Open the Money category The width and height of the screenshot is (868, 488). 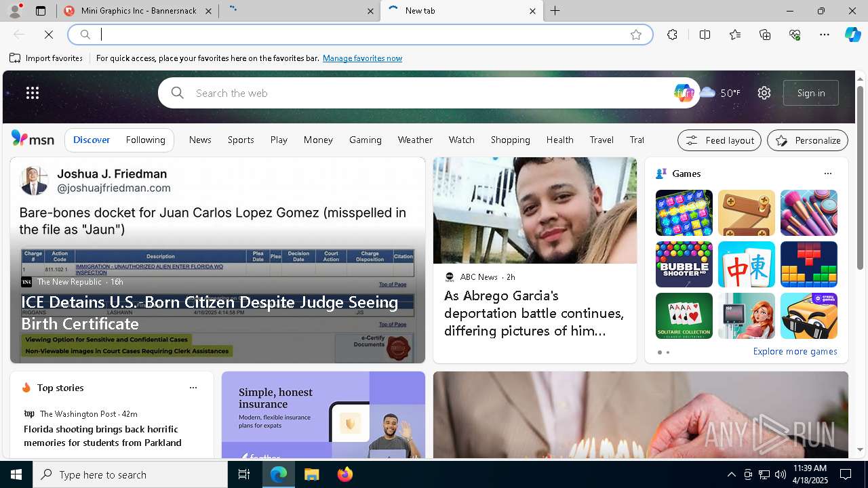click(x=318, y=140)
